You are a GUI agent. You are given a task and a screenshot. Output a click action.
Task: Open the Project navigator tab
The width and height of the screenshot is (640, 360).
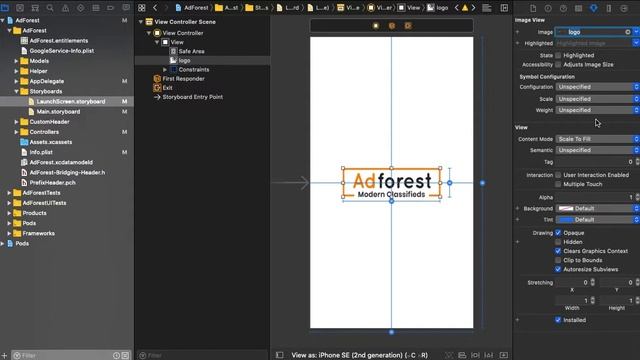pyautogui.click(x=5, y=8)
